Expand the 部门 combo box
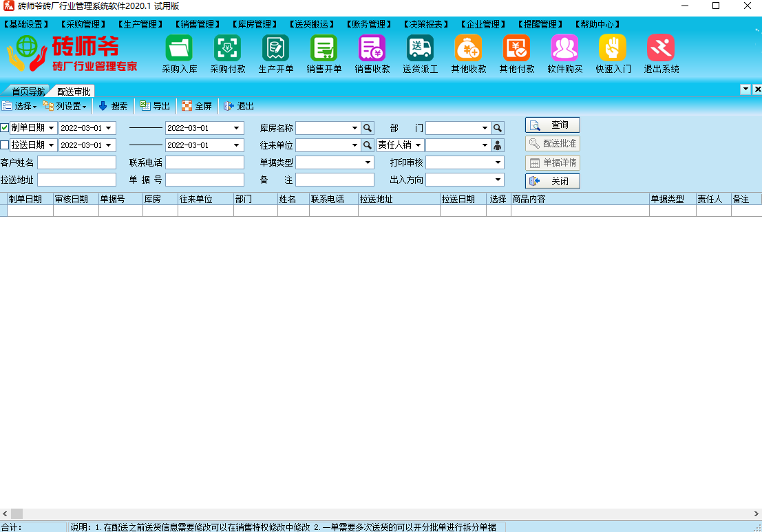This screenshot has width=762, height=532. pos(485,128)
